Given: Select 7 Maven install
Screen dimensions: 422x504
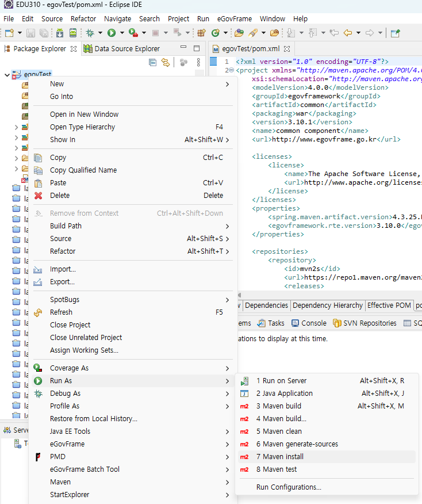Looking at the screenshot, I should [x=327, y=457].
